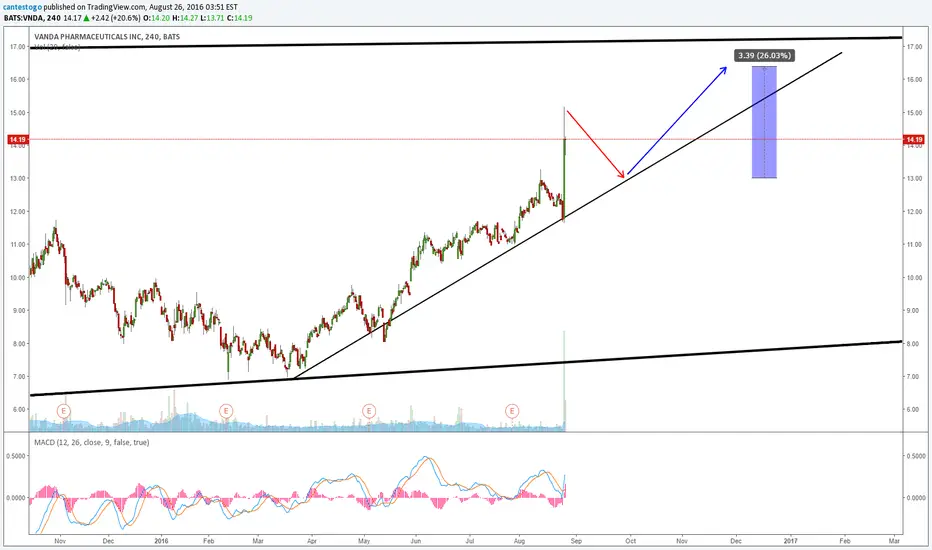
Task: Click the +2.42 (+20.6%) change value
Action: tap(117, 18)
